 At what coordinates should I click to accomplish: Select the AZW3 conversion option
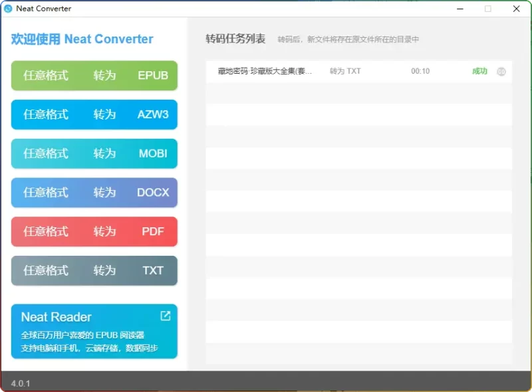(94, 114)
